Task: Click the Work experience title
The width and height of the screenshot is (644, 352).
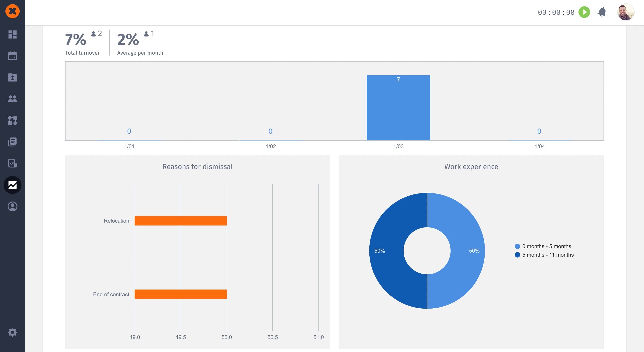Action: [471, 167]
